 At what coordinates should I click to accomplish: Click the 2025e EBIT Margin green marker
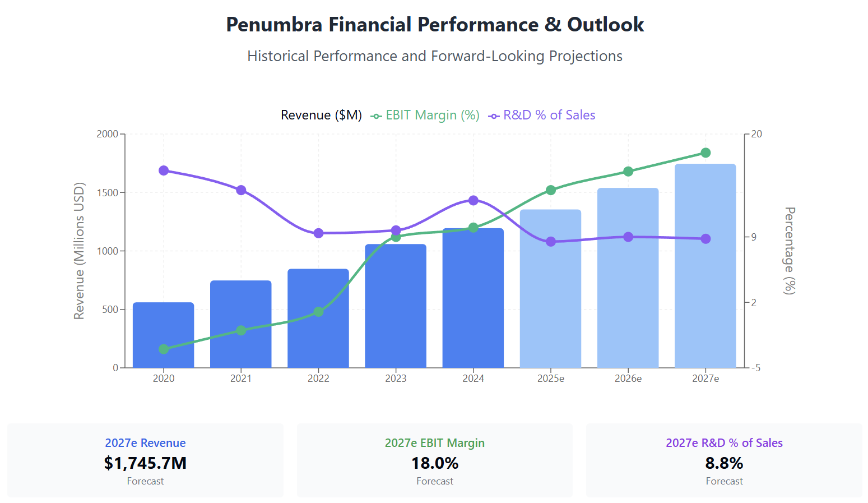(x=551, y=190)
